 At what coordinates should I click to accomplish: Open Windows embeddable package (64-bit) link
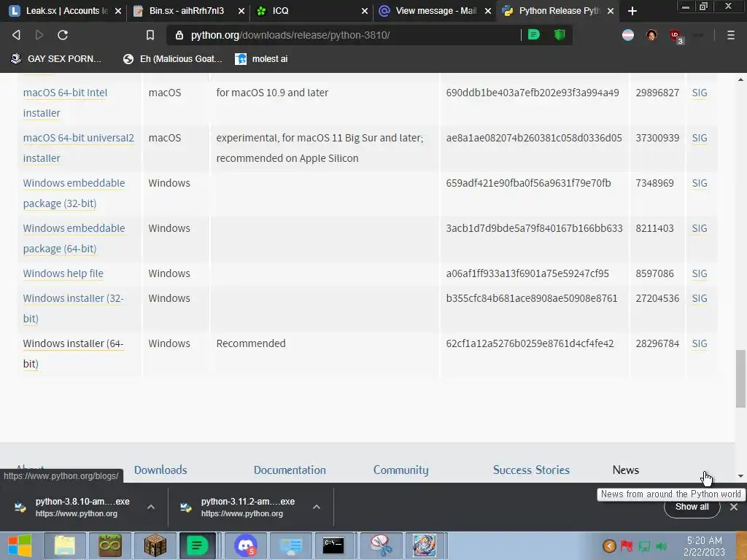[x=74, y=238]
